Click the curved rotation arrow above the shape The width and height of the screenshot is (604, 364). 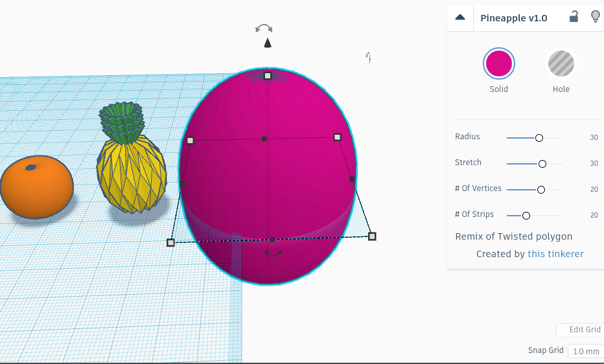click(264, 28)
